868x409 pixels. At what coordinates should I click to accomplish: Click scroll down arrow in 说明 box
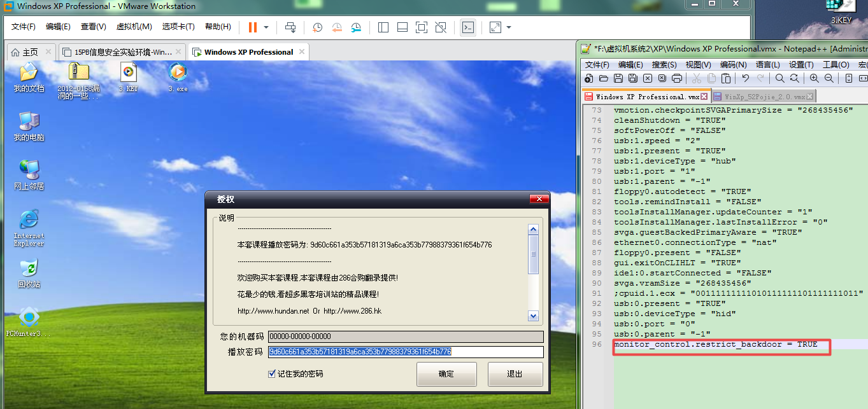click(x=534, y=316)
